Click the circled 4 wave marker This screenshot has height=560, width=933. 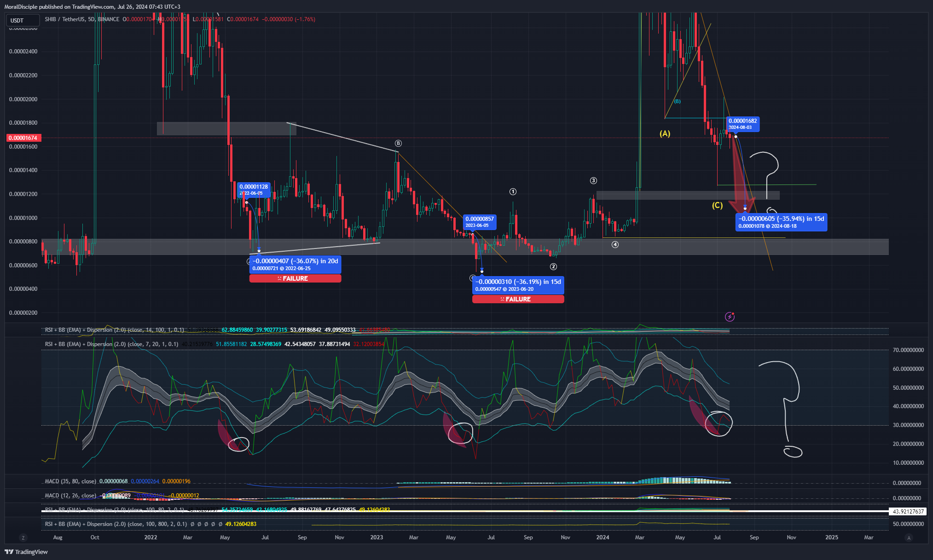[x=615, y=244]
